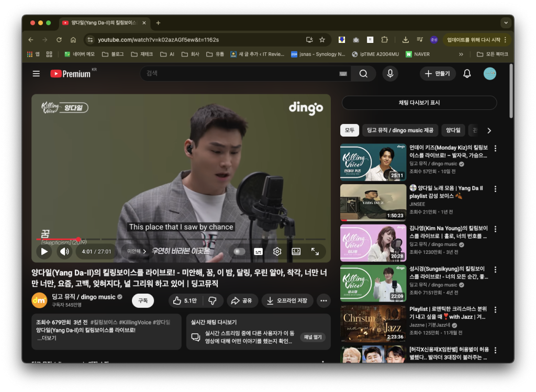
Task: Bookmark this page with the star icon
Action: pyautogui.click(x=322, y=40)
